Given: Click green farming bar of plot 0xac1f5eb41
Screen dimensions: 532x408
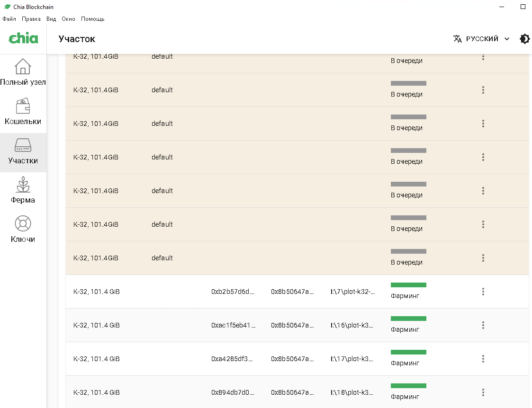Looking at the screenshot, I should pyautogui.click(x=408, y=319).
